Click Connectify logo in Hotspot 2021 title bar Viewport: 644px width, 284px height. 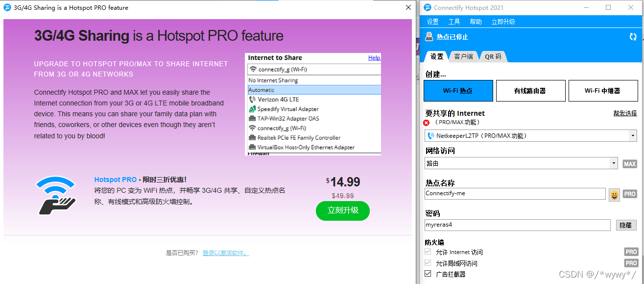(x=428, y=7)
